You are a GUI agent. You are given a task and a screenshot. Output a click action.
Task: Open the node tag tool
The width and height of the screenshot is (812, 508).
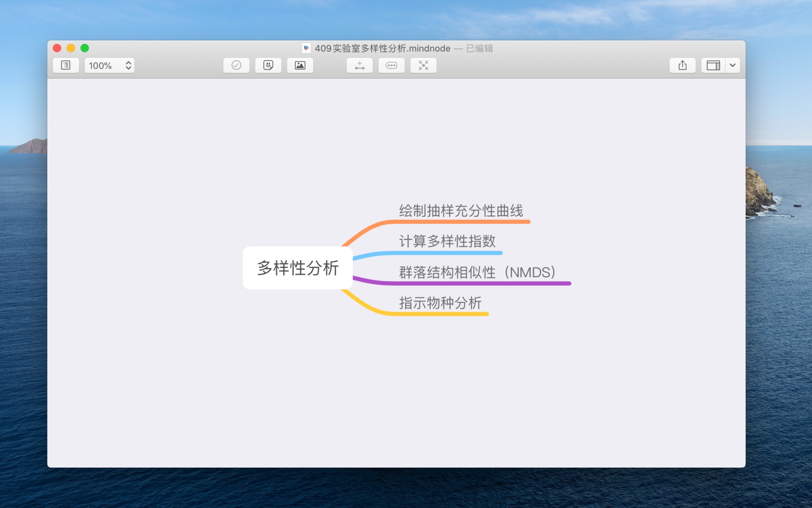click(x=391, y=65)
